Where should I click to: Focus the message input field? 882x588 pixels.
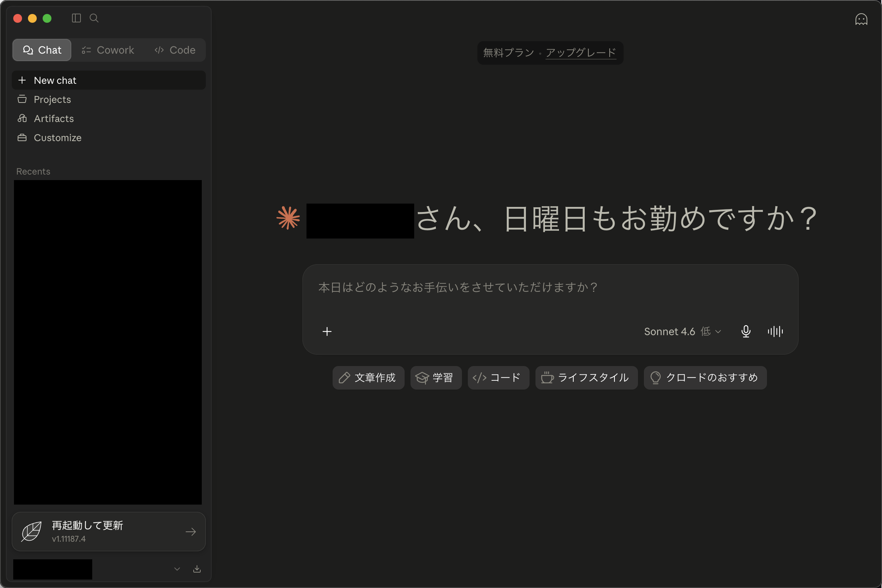(550, 288)
